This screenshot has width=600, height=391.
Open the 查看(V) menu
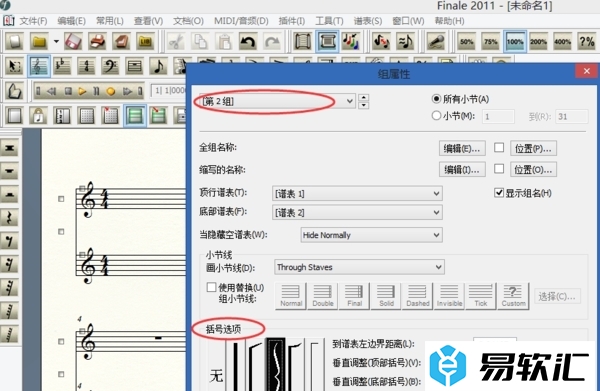[x=148, y=21]
